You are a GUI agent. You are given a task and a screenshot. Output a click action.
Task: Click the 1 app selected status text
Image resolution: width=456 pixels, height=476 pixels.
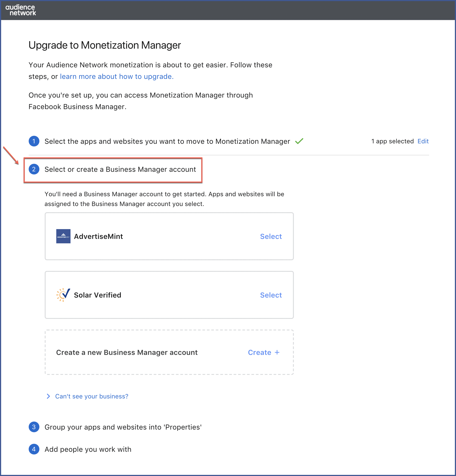392,141
